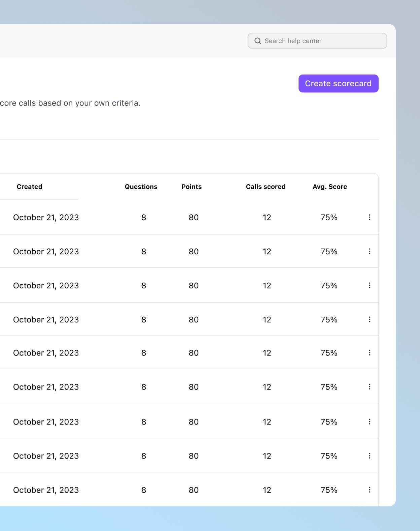Click the Create scorecard button

338,84
